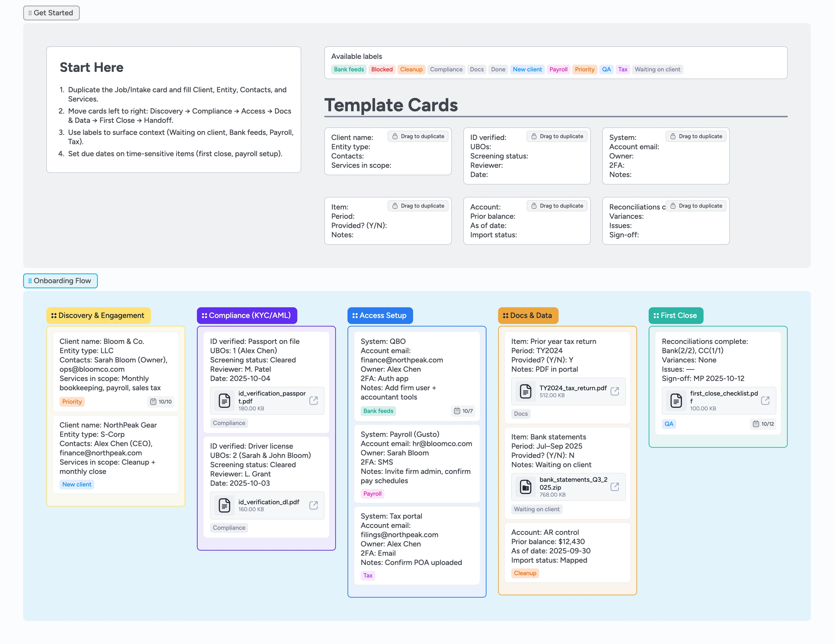The height and width of the screenshot is (644, 834).
Task: Click the Priority label on Bloom & Co. card
Action: [72, 401]
